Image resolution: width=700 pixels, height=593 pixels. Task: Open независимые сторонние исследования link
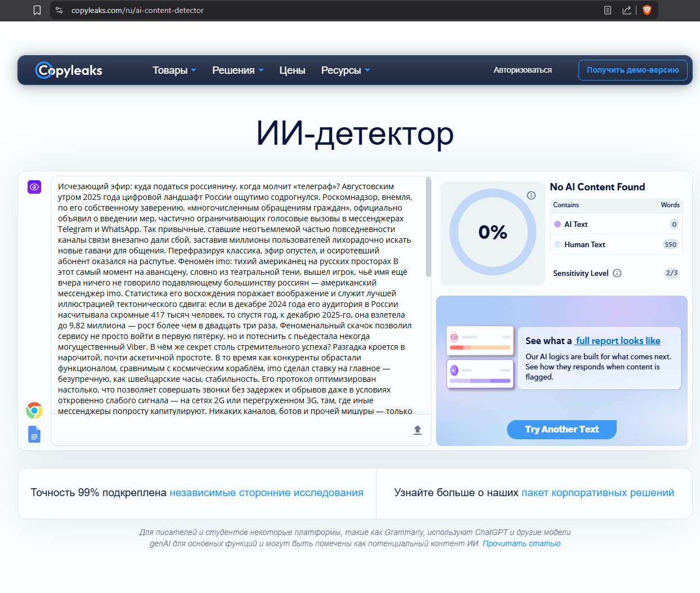coord(266,493)
